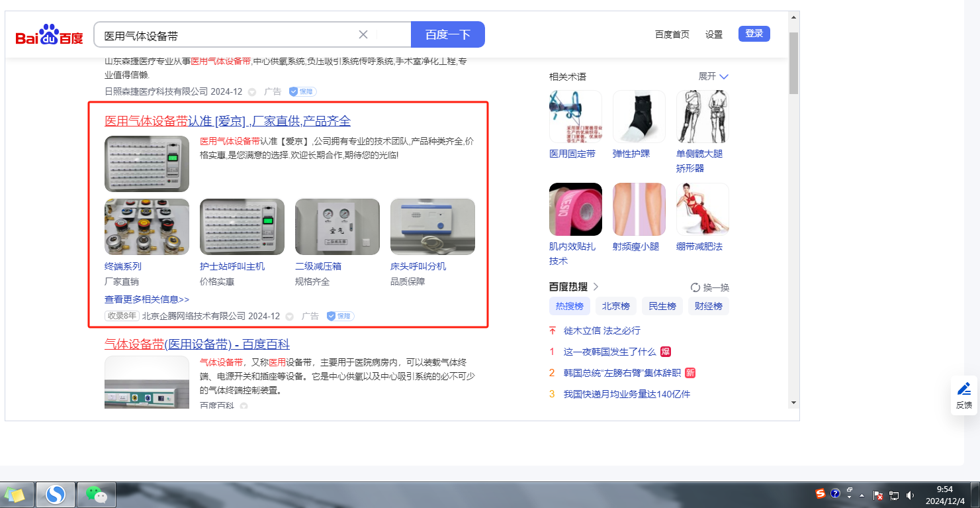Open the 气体设备带(医用设备带) - 百度百科 result
This screenshot has height=508, width=980.
[197, 344]
